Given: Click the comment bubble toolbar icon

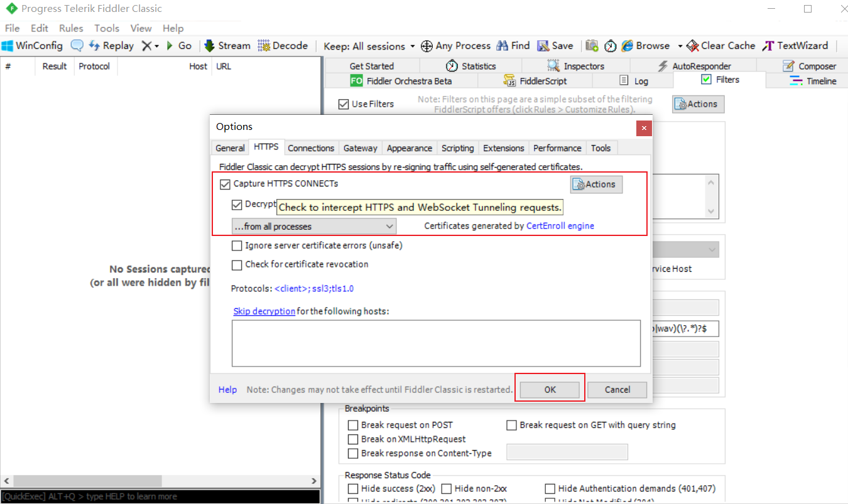Looking at the screenshot, I should [x=77, y=46].
